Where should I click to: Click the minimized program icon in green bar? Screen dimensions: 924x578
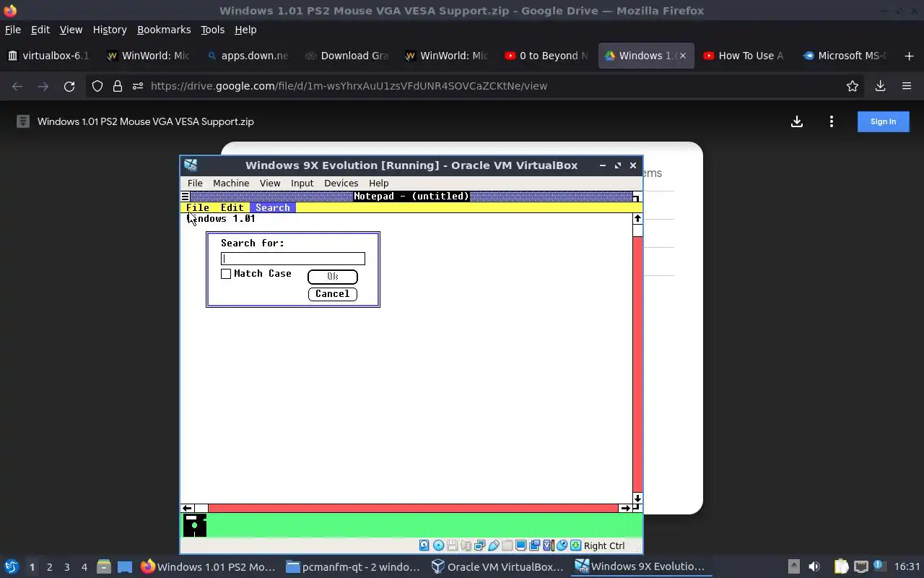[x=194, y=525]
